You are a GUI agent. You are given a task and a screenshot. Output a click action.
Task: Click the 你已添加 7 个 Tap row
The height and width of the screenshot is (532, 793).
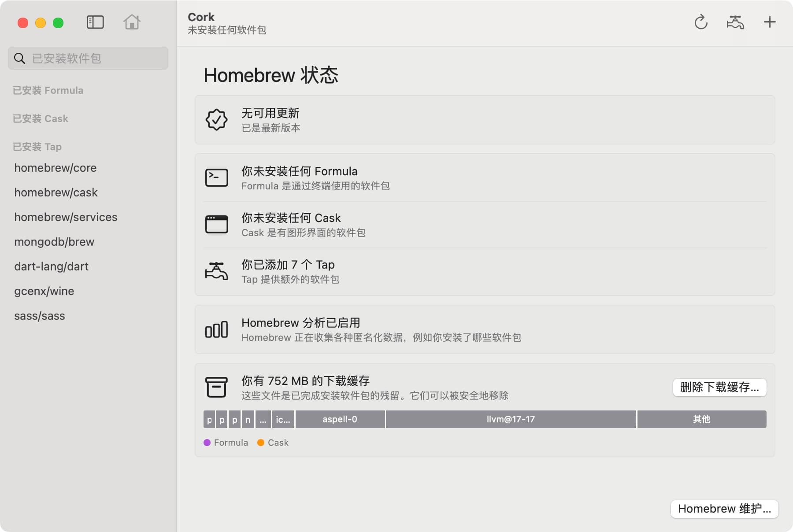click(x=485, y=271)
